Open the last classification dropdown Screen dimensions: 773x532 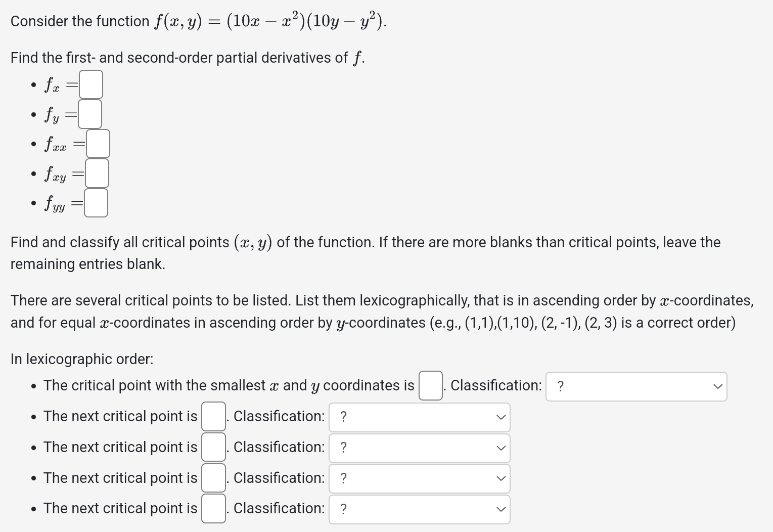[x=419, y=509]
